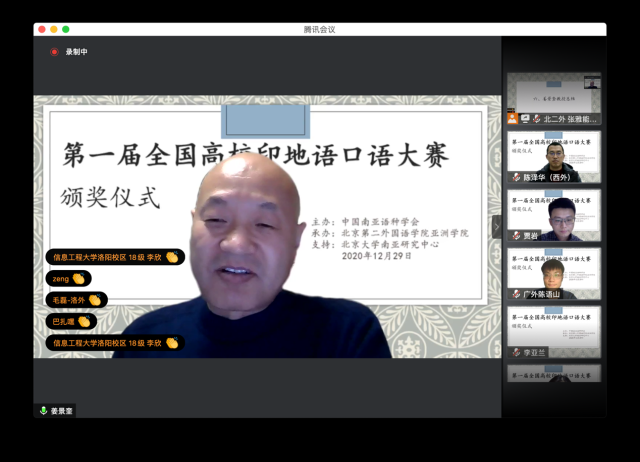Click the 姜景奎 speaker name label
Viewport: 640px width, 462px height.
click(x=61, y=410)
